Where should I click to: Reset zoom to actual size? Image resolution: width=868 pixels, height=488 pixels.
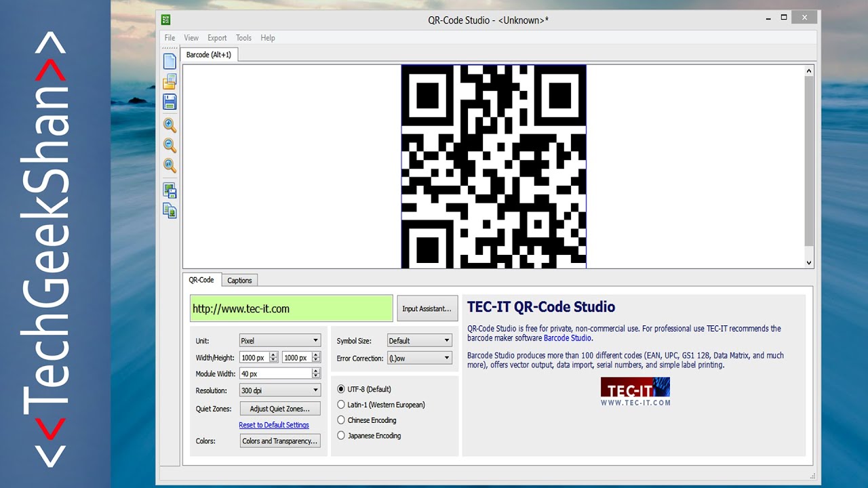170,166
